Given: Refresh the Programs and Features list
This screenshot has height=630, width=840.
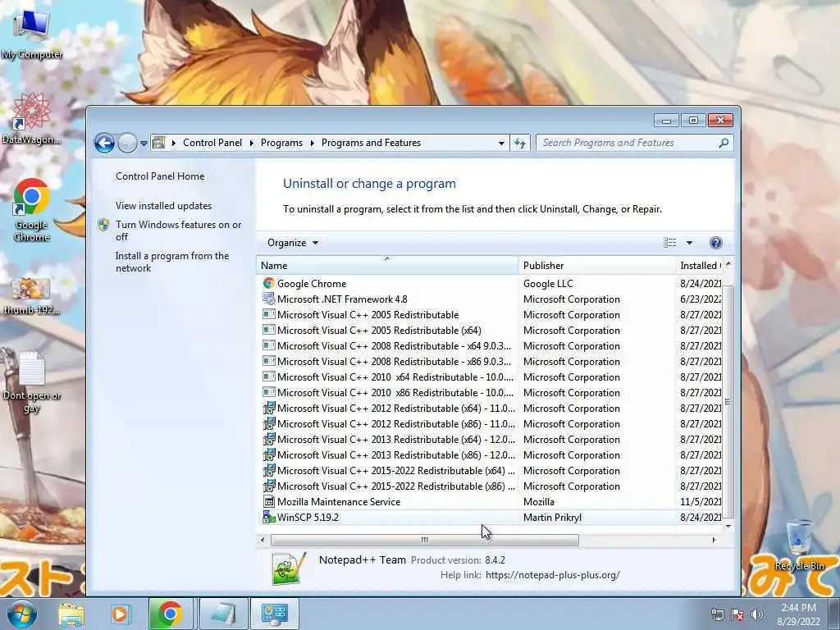Looking at the screenshot, I should click(x=520, y=143).
